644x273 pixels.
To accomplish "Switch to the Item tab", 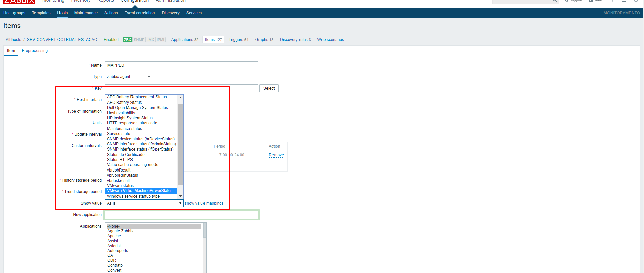I will 11,51.
